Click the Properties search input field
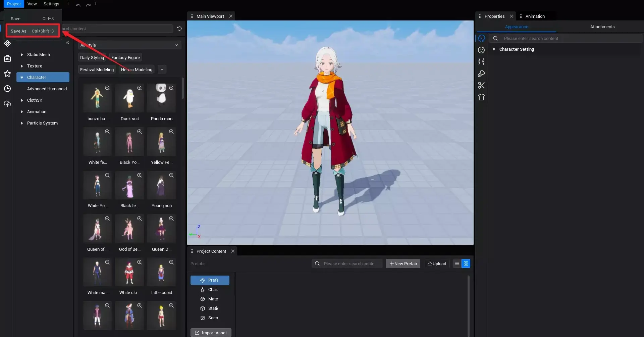The width and height of the screenshot is (644, 337). click(x=566, y=38)
